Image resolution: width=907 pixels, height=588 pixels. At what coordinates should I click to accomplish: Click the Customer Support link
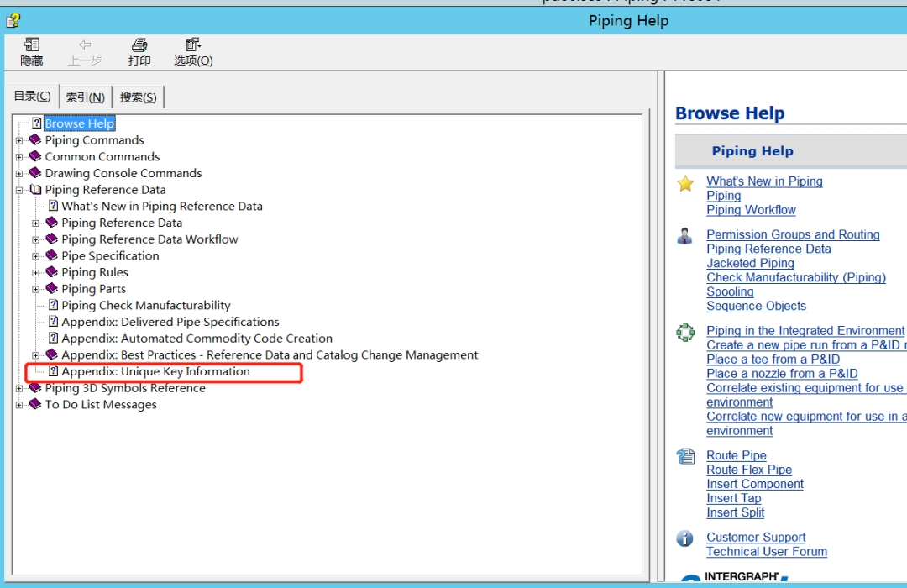coord(756,537)
